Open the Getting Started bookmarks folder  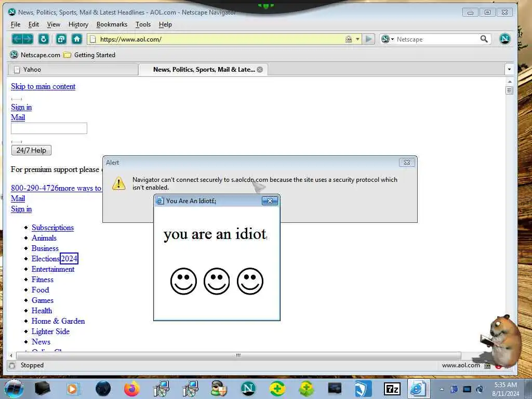tap(90, 55)
